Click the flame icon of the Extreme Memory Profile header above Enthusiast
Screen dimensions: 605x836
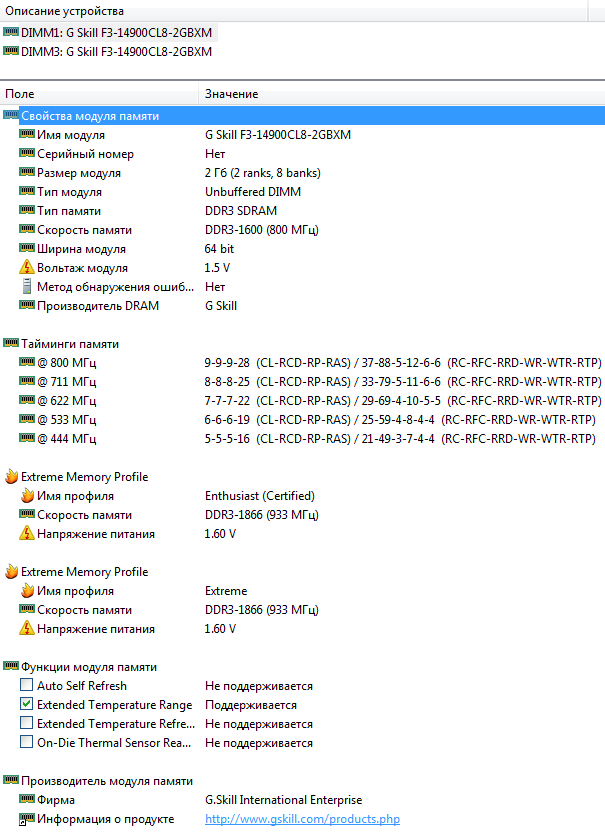(x=11, y=476)
